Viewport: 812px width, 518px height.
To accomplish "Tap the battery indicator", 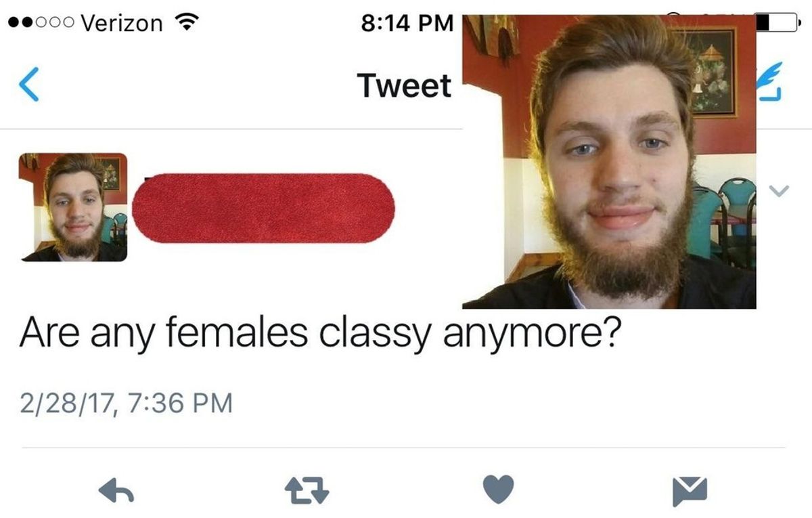I will [x=778, y=22].
